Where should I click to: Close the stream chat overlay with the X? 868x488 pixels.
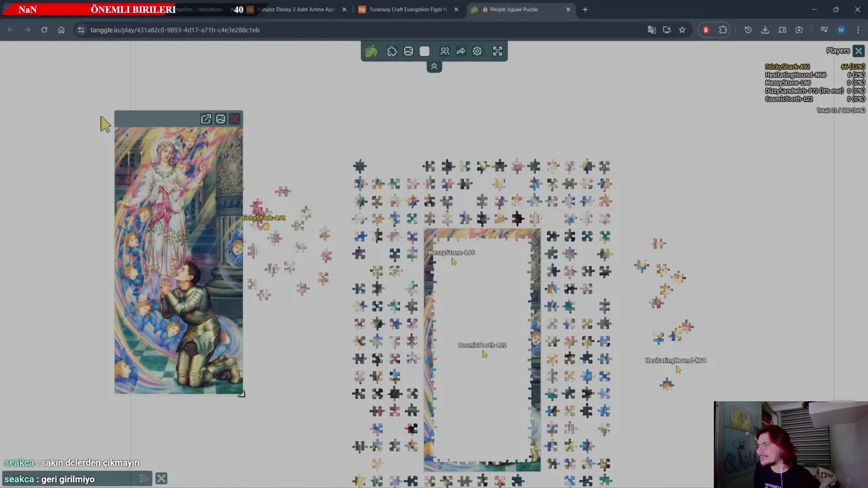point(161,479)
